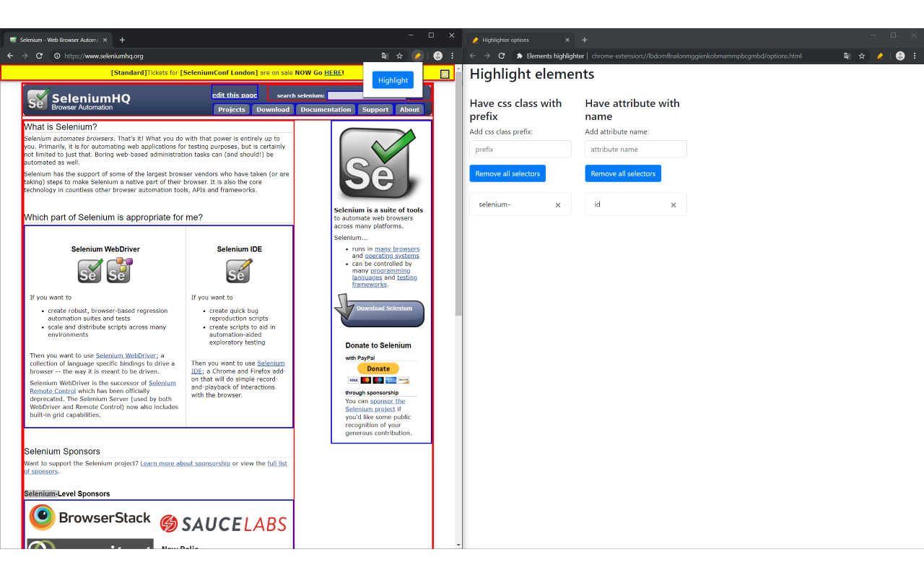Click the Sauce Labs sponsor logo
The width and height of the screenshot is (924, 578).
[x=224, y=524]
